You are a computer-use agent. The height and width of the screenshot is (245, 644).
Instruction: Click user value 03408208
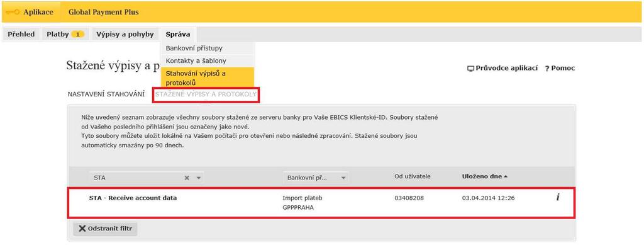(x=409, y=198)
